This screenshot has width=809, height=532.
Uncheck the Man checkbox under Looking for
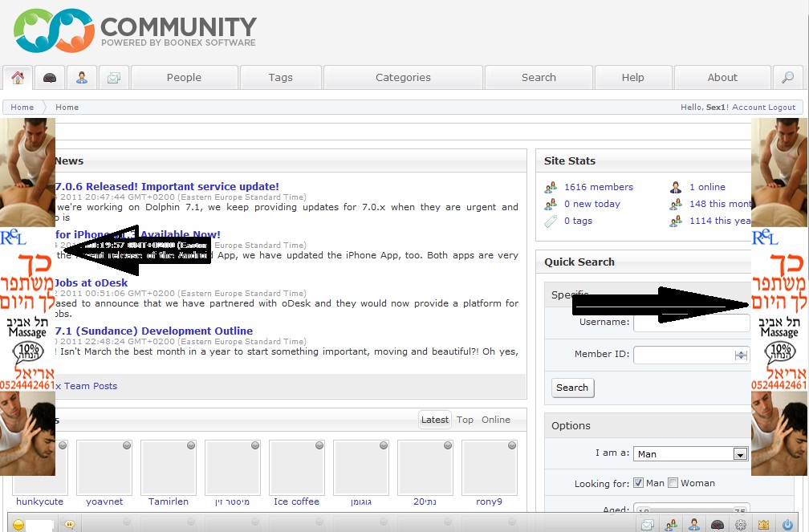(x=638, y=483)
